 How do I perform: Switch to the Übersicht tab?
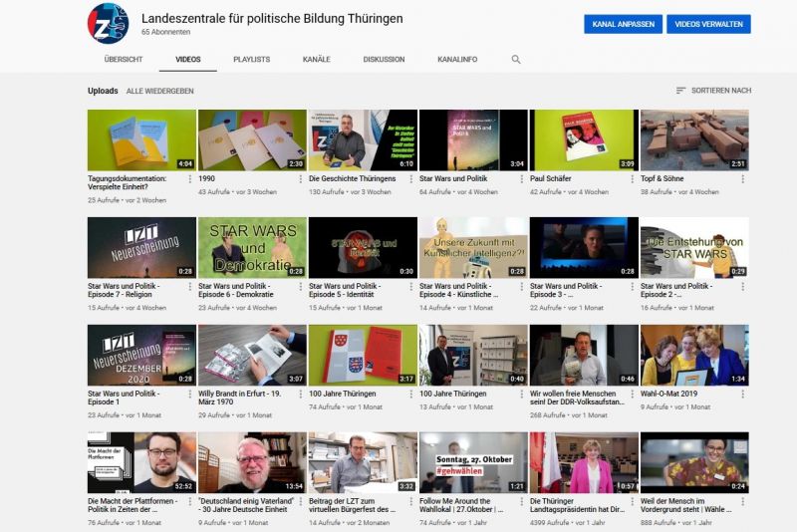[x=124, y=60]
